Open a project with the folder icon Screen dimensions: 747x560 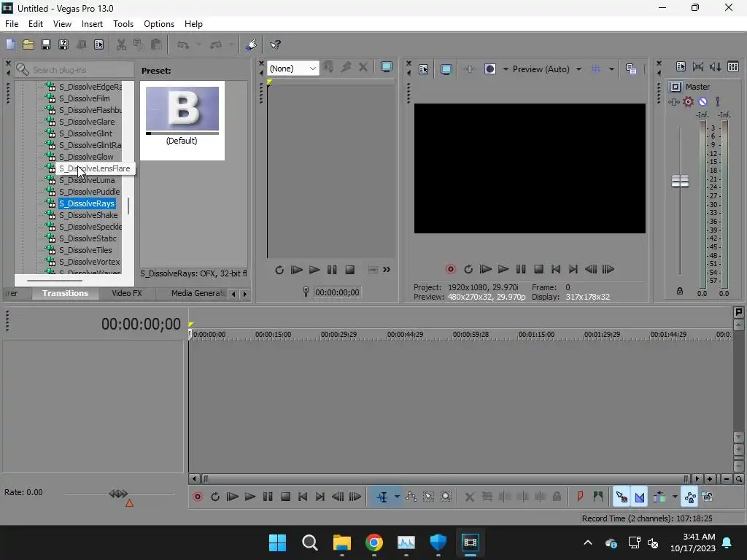point(28,44)
